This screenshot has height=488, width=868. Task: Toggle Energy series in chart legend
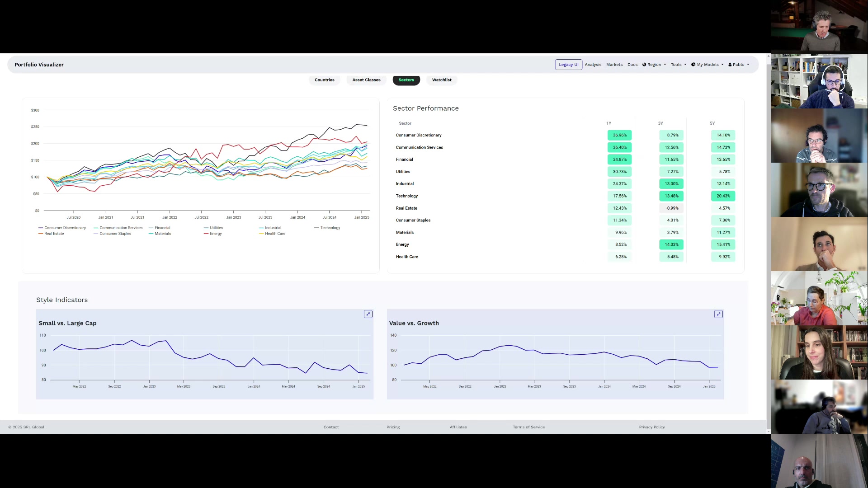tap(215, 234)
